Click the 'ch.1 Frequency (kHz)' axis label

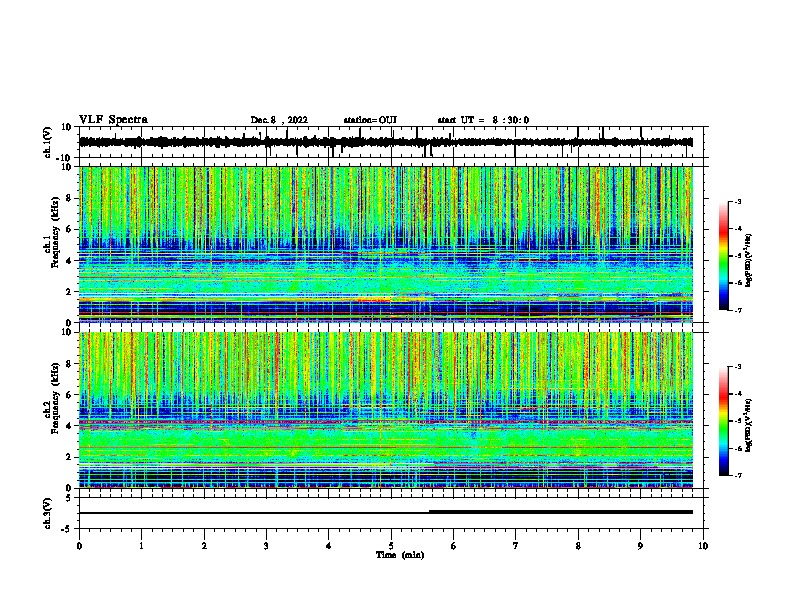coord(52,232)
